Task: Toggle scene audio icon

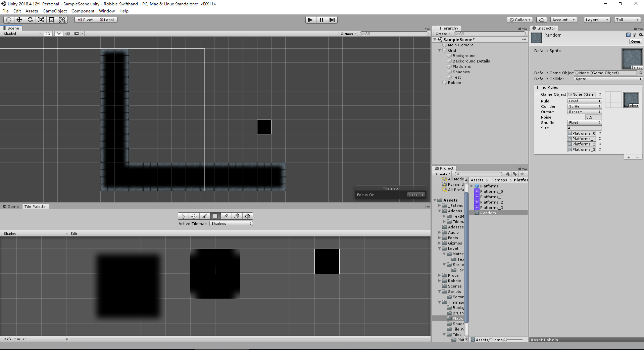Action: (67, 34)
